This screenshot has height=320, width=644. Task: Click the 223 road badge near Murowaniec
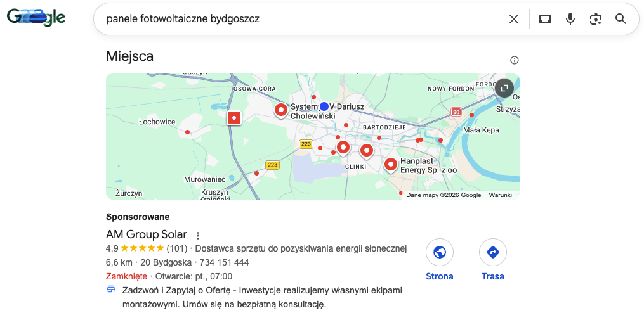[x=272, y=165]
